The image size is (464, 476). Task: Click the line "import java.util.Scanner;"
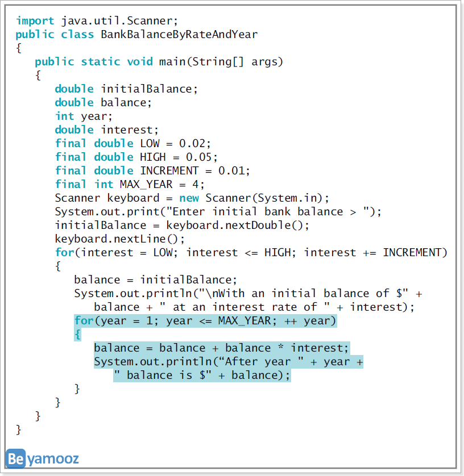tap(97, 20)
